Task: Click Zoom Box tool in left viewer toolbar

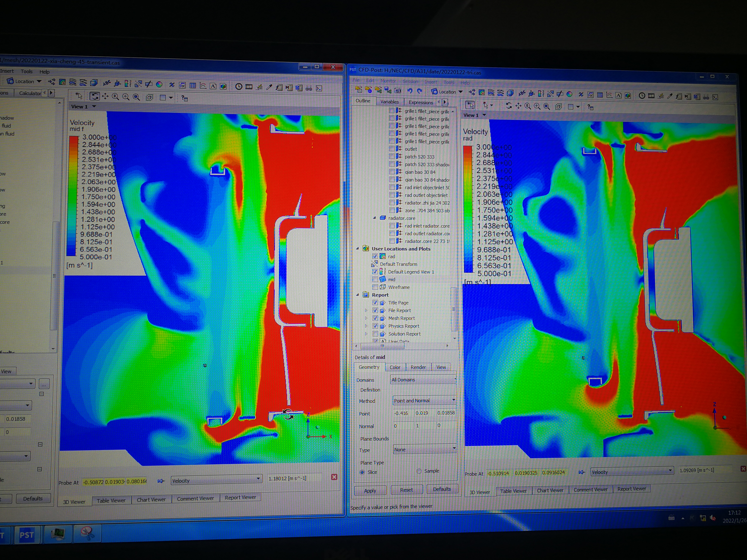Action: pos(126,97)
